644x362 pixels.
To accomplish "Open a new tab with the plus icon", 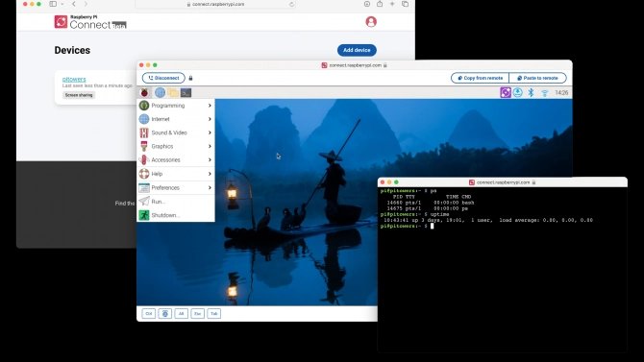I will [392, 4].
